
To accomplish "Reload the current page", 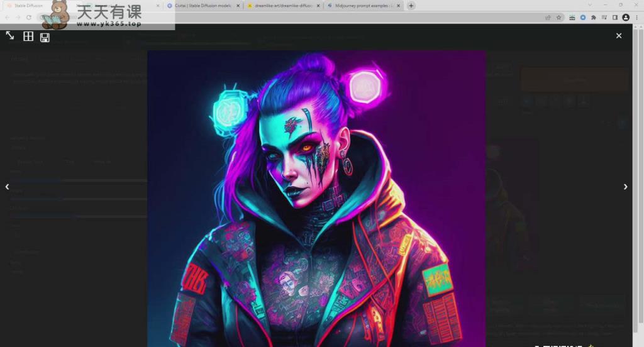I will click(x=29, y=17).
